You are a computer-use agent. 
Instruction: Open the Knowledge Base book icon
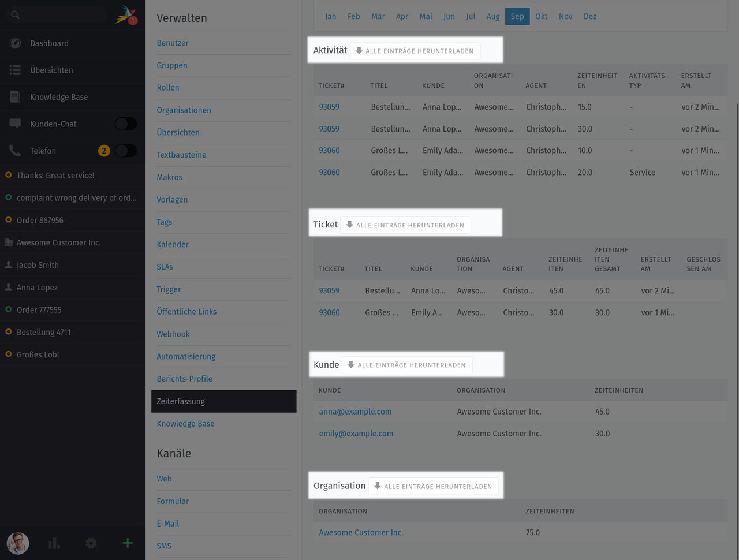pos(14,97)
